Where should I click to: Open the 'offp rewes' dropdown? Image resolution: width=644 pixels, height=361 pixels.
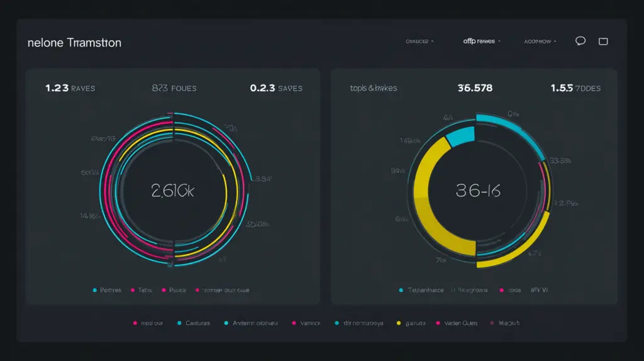click(x=481, y=42)
